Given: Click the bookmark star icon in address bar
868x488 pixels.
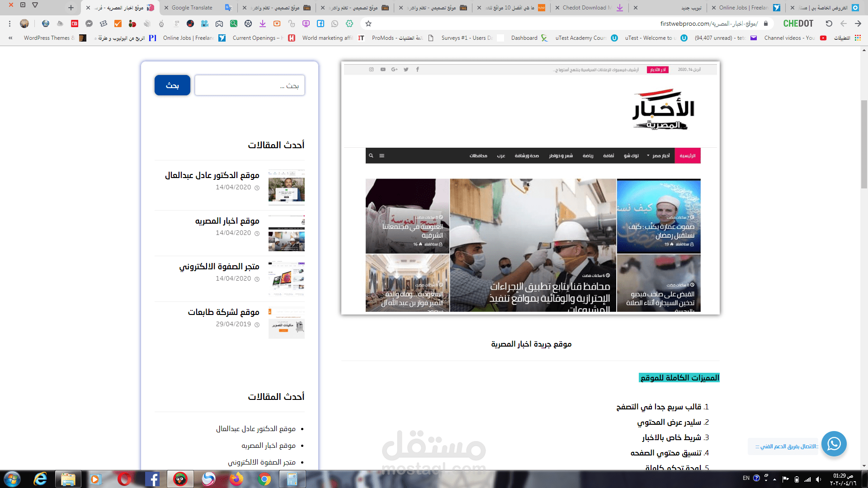Looking at the screenshot, I should click(x=368, y=23).
